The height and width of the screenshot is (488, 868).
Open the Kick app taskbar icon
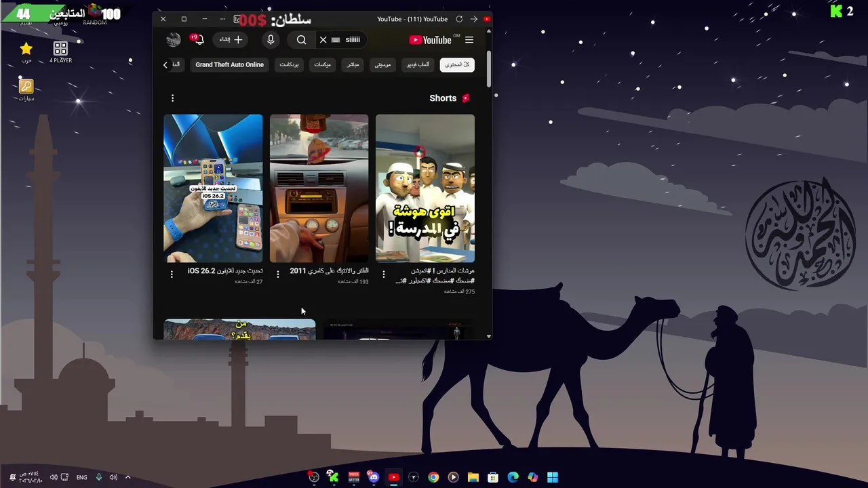333,477
